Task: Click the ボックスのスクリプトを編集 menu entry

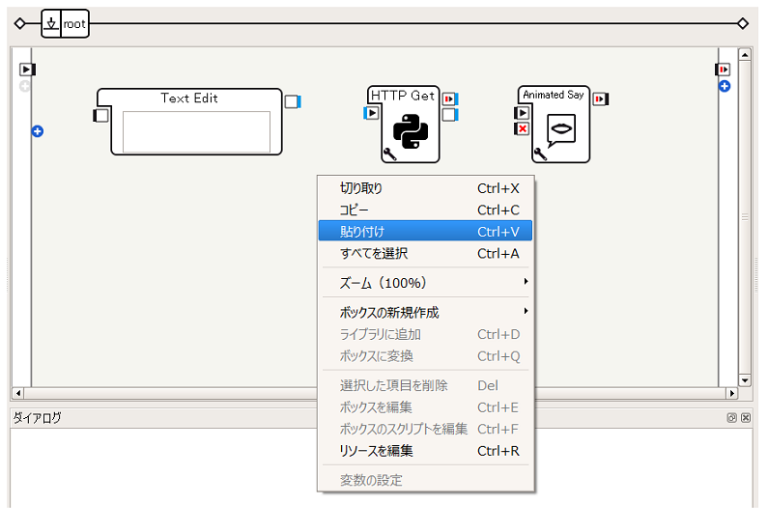Action: click(x=425, y=429)
